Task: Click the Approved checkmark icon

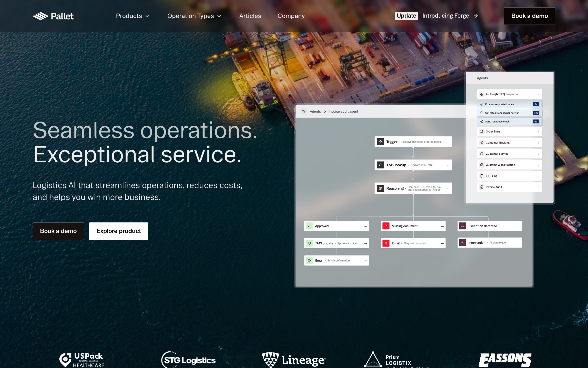Action: [x=309, y=226]
